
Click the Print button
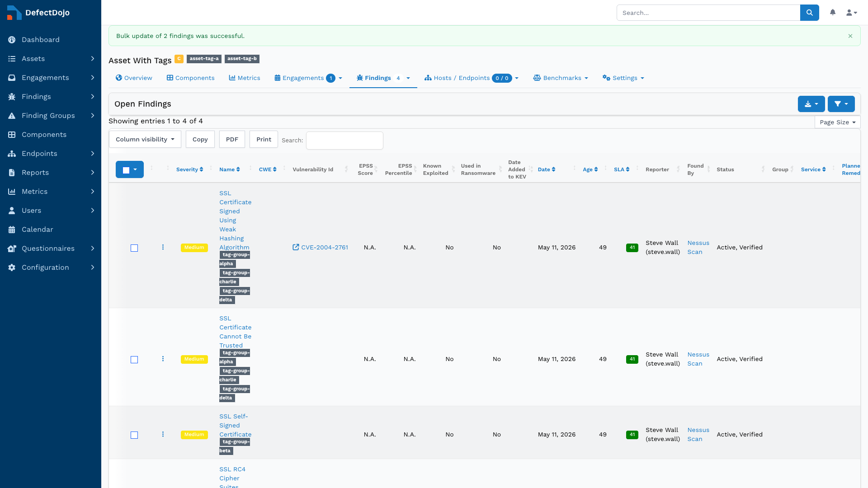tap(264, 139)
